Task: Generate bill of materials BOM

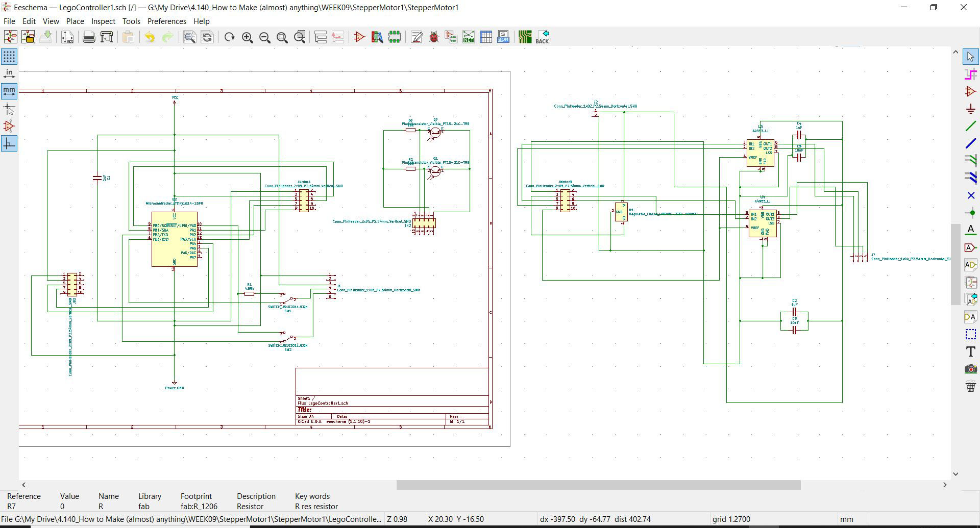Action: 503,37
